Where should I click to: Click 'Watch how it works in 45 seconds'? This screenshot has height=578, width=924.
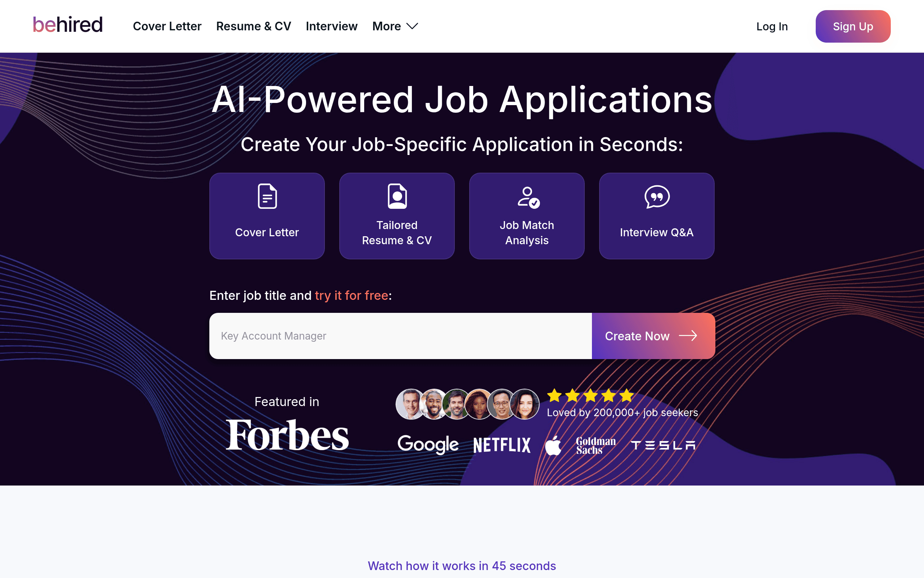pos(462,566)
